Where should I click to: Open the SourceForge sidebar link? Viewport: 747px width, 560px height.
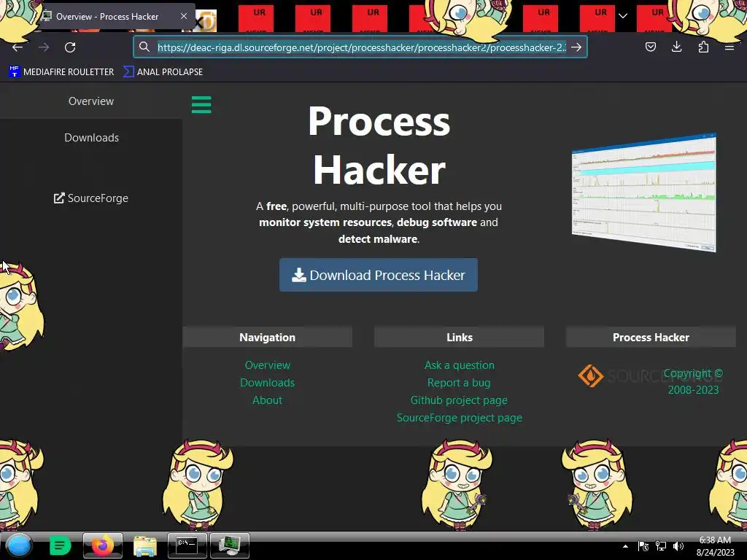point(91,198)
